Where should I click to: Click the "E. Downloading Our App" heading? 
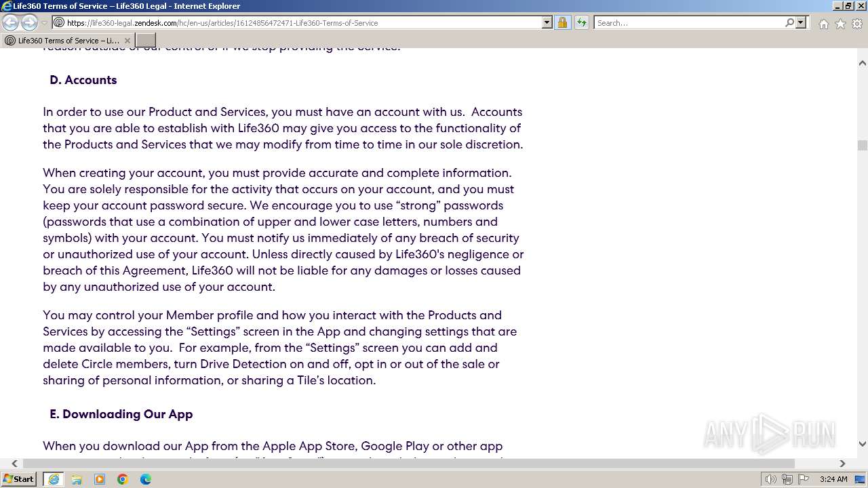click(x=121, y=414)
